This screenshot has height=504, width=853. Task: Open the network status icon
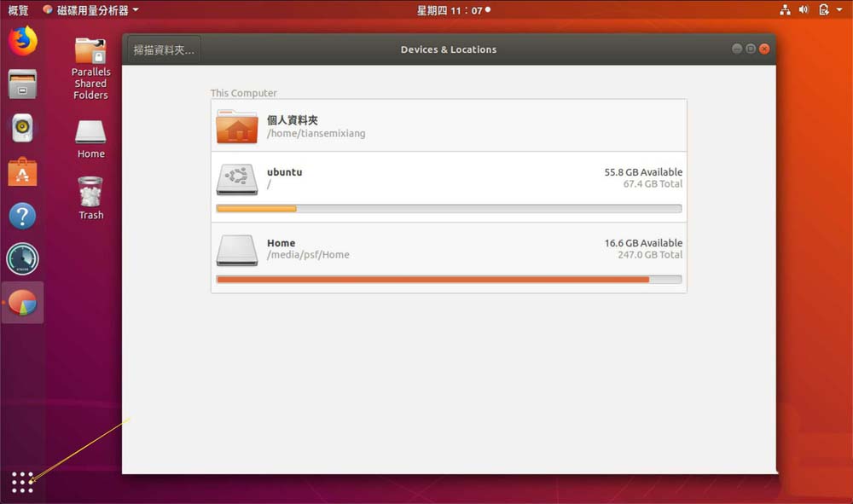click(785, 9)
